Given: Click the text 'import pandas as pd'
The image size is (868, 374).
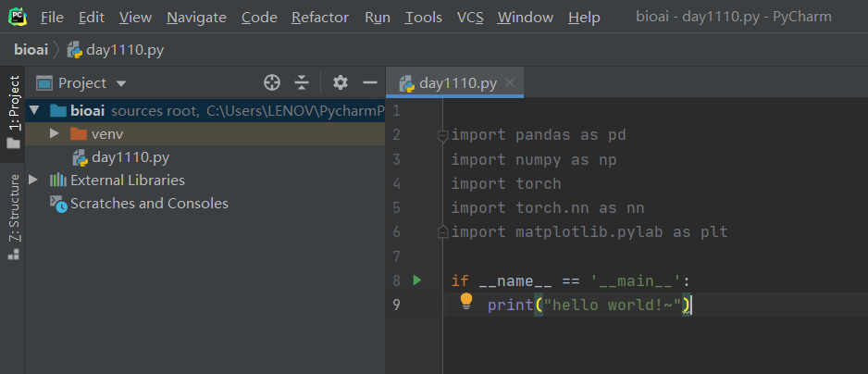Looking at the screenshot, I should [539, 134].
